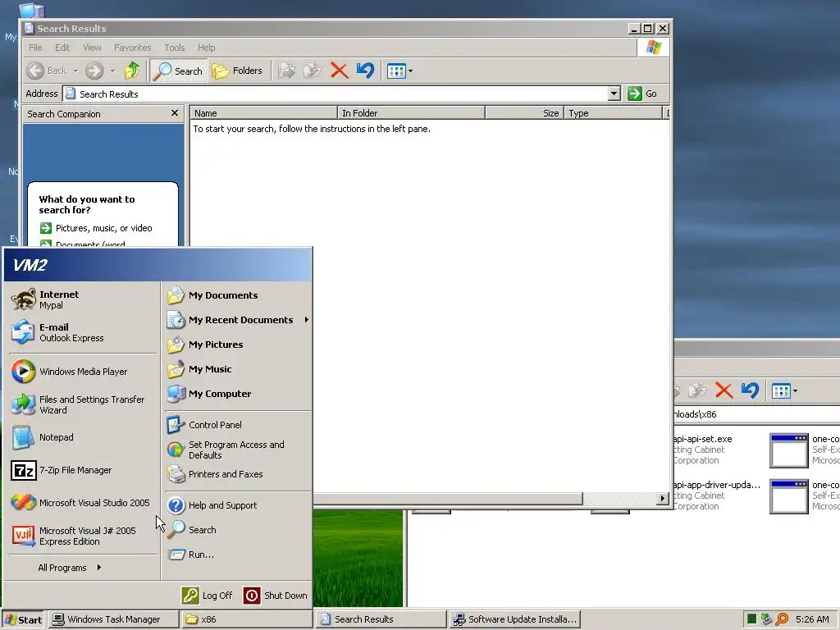
Task: Open Mypal Internet browser from Start menu
Action: pos(83,299)
